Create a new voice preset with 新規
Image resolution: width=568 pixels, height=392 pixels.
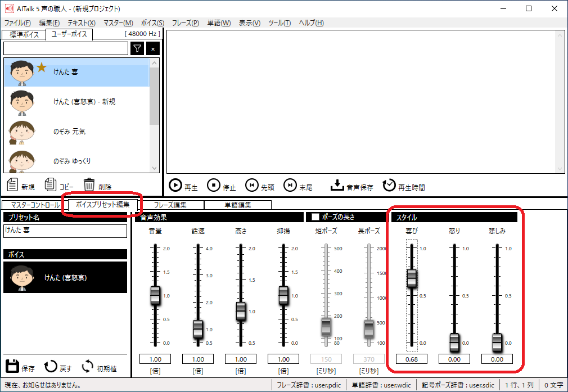point(21,185)
